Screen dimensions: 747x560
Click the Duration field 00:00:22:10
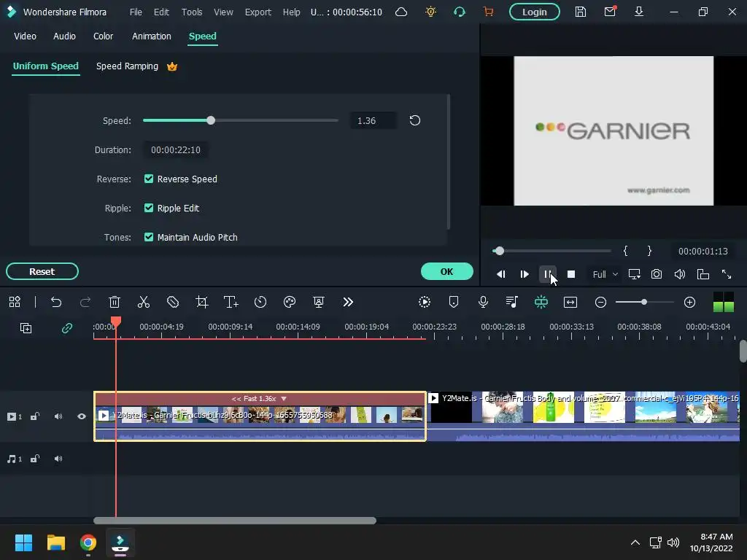click(175, 149)
